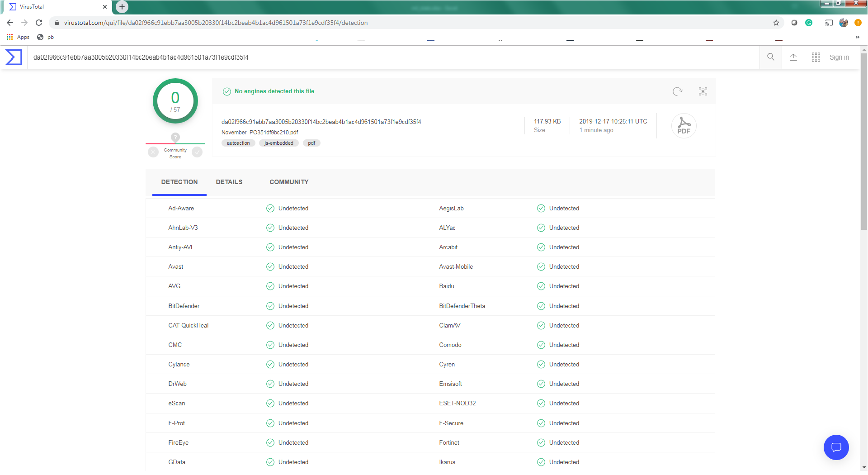Vote malicious with community X button
This screenshot has height=475, width=868.
(153, 152)
